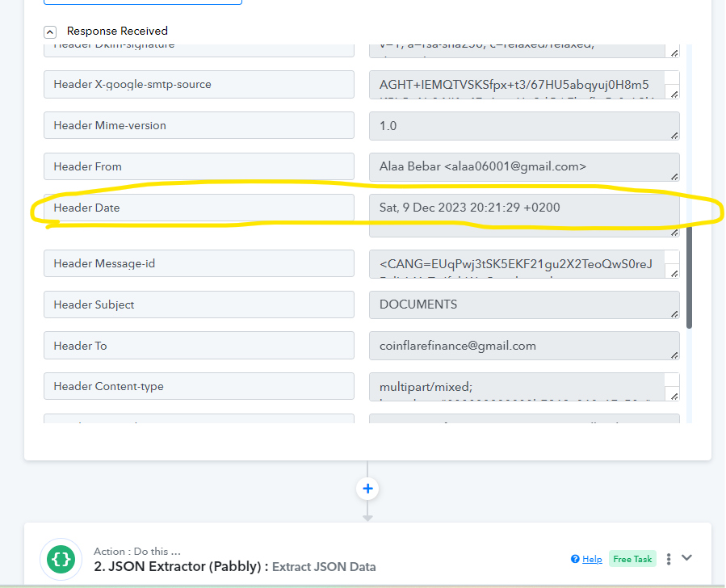Select the Header Date label field
The image size is (726, 588).
(199, 208)
